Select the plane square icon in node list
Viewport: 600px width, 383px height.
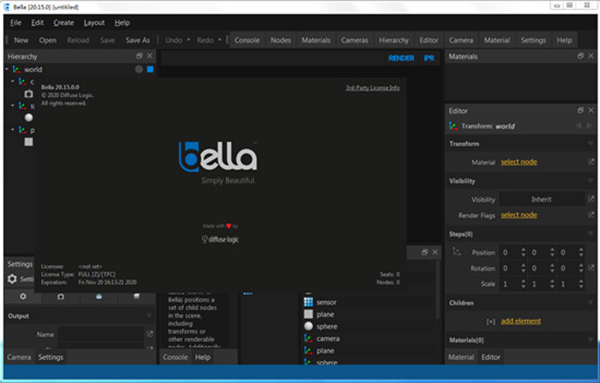click(x=308, y=314)
